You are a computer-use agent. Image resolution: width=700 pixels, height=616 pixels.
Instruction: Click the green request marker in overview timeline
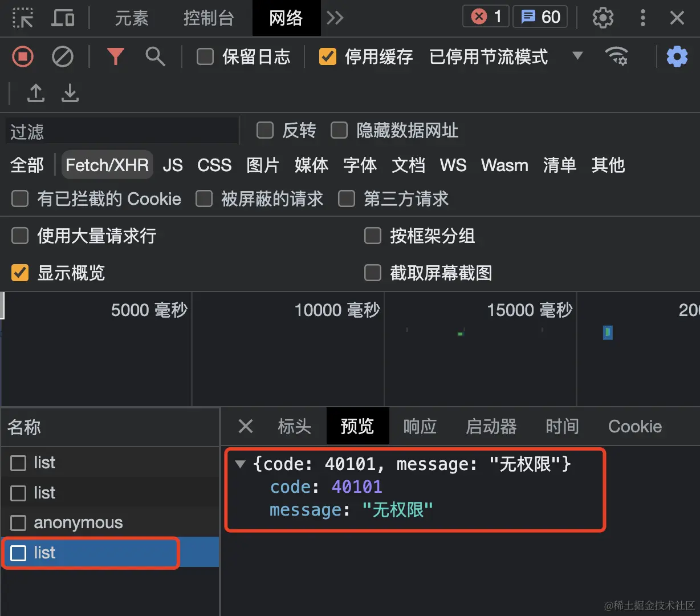[460, 334]
